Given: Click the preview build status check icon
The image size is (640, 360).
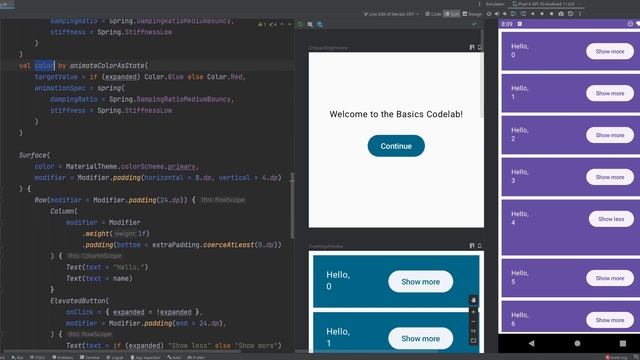Looking at the screenshot, I should [x=300, y=24].
